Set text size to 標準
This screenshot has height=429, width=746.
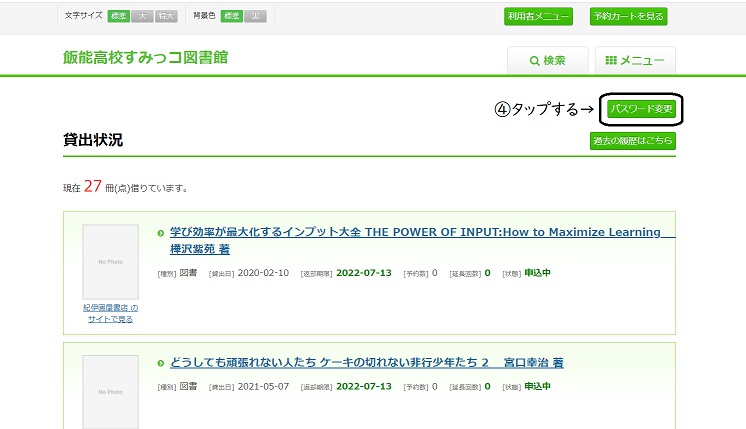tap(118, 17)
